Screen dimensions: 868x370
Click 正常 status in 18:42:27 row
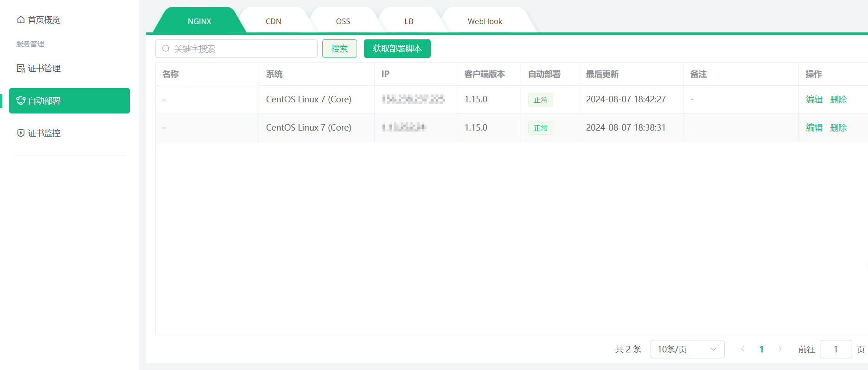(x=541, y=100)
